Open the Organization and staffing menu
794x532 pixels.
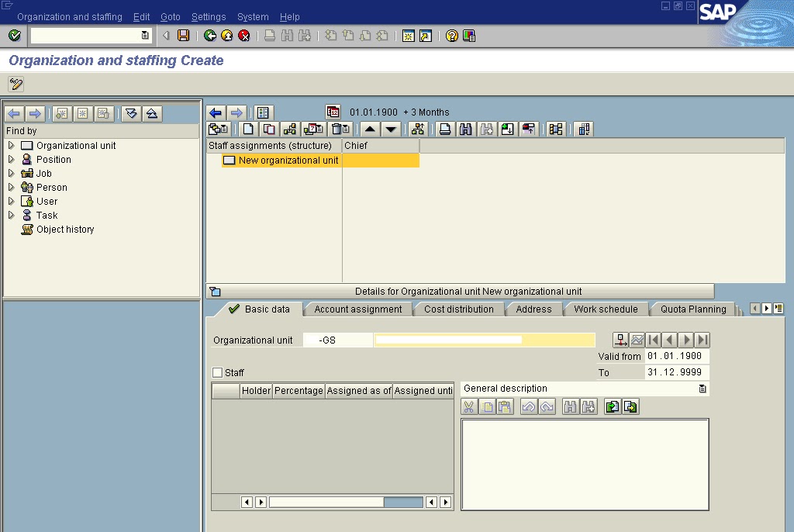pyautogui.click(x=69, y=17)
